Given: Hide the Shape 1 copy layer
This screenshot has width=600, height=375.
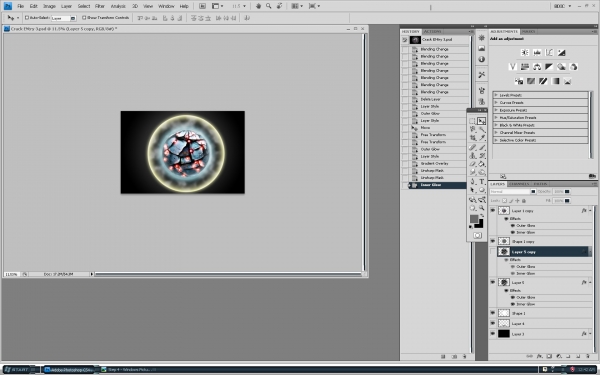Looking at the screenshot, I should pos(493,241).
